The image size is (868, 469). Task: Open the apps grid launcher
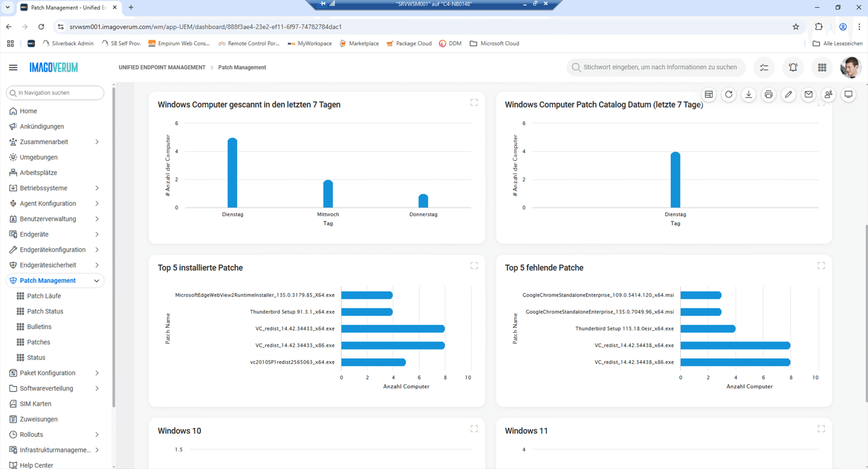click(822, 67)
